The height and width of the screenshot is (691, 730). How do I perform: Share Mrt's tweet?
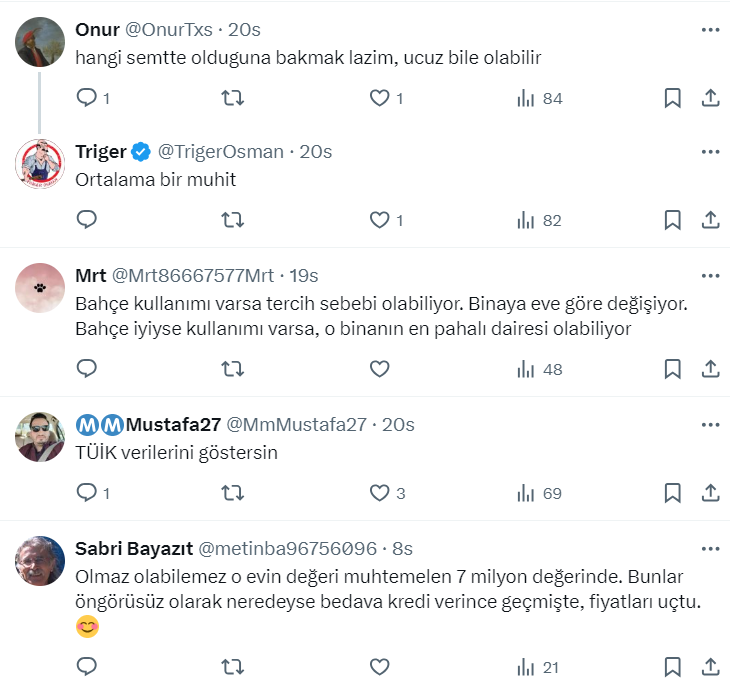[x=710, y=369]
